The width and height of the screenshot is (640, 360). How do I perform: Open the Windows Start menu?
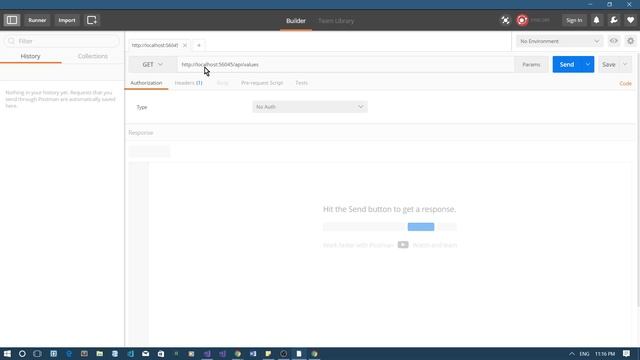[7, 353]
